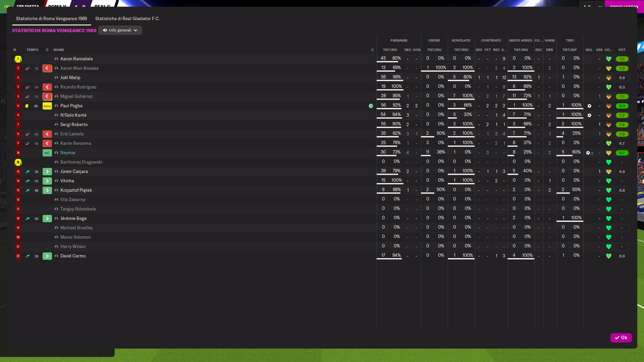The width and height of the screenshot is (644, 362).
Task: Click the Michael Bradley player name
Action: coord(76,228)
